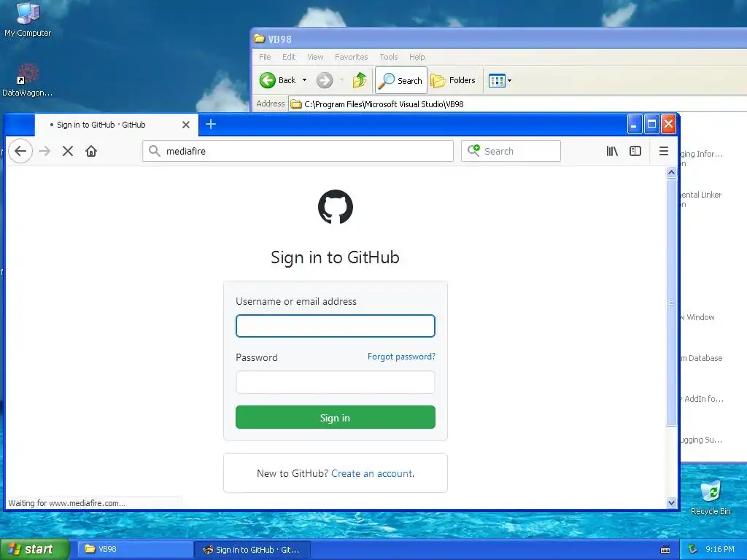
Task: Open the Windows start menu
Action: (x=35, y=549)
